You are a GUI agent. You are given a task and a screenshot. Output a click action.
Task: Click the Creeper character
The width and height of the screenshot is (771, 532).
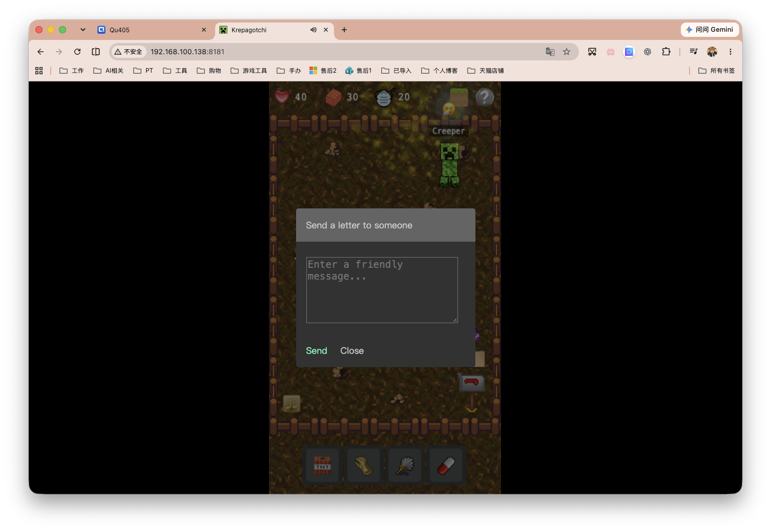click(450, 165)
